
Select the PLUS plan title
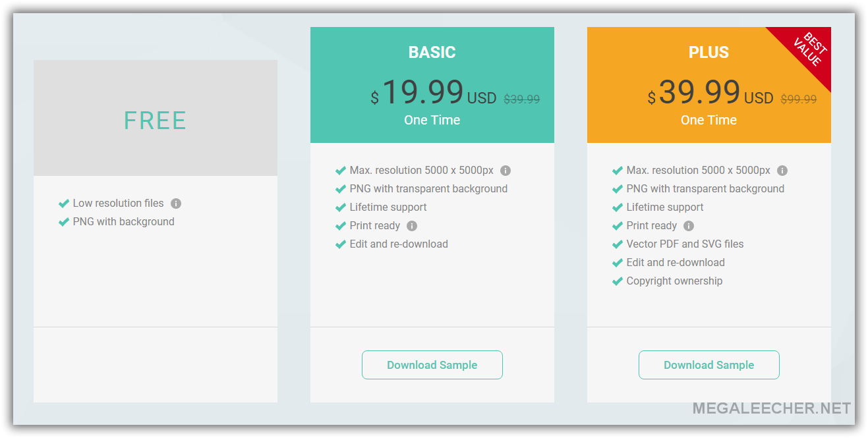pyautogui.click(x=709, y=53)
